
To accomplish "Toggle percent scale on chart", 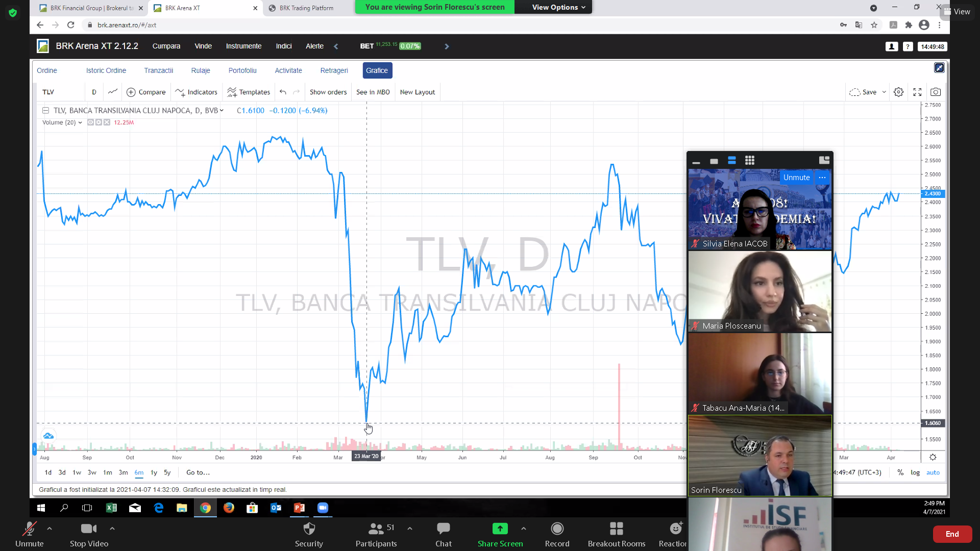I will 900,472.
